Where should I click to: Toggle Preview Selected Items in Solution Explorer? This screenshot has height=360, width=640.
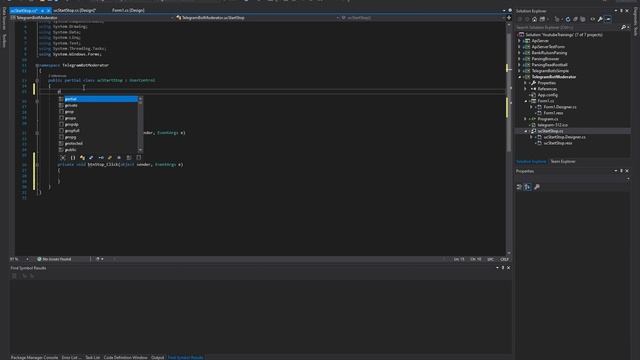[608, 19]
